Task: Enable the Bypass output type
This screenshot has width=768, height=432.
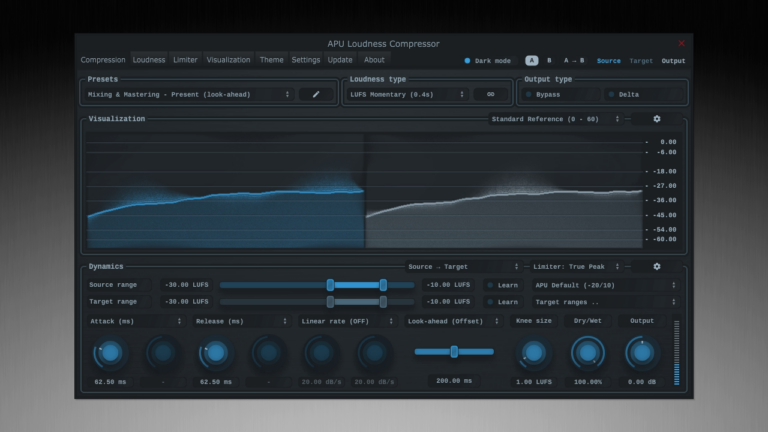Action: pos(561,94)
